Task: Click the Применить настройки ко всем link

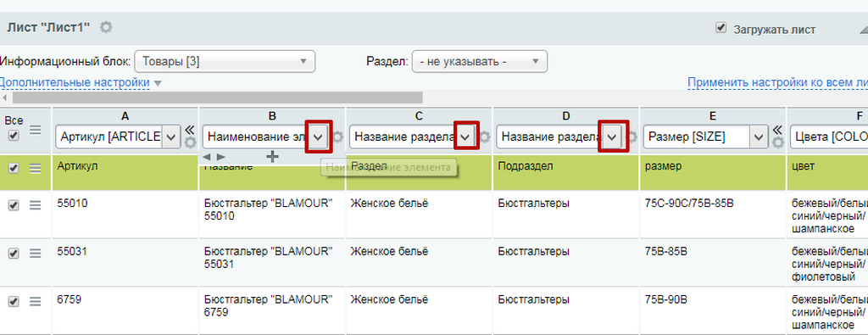Action: click(777, 82)
